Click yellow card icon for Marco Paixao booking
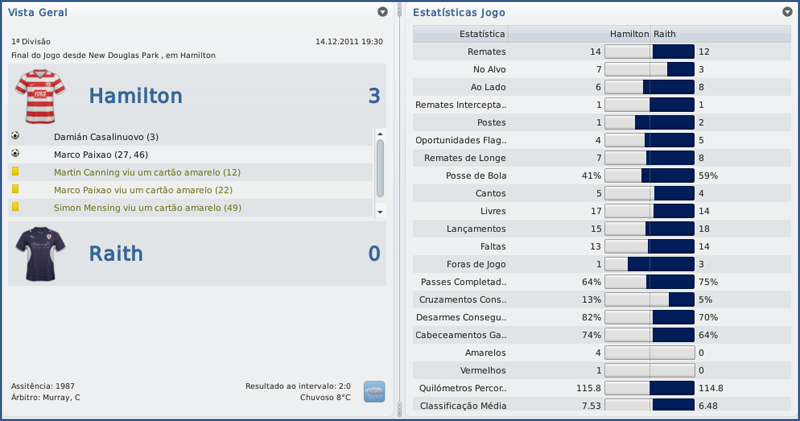This screenshot has width=800, height=421. pos(16,190)
